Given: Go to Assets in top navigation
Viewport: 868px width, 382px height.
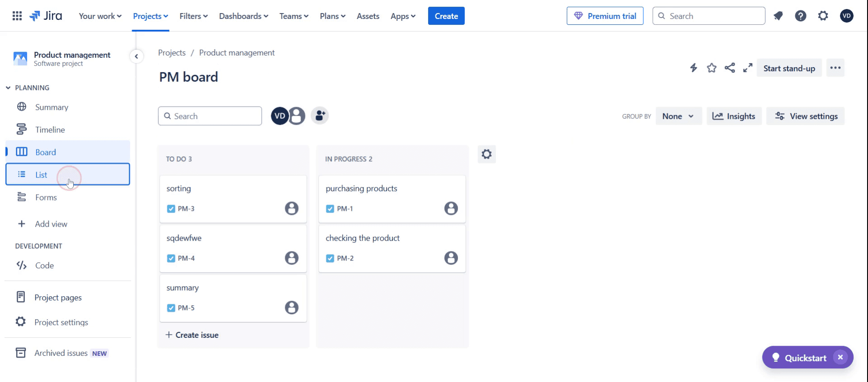Looking at the screenshot, I should tap(368, 16).
